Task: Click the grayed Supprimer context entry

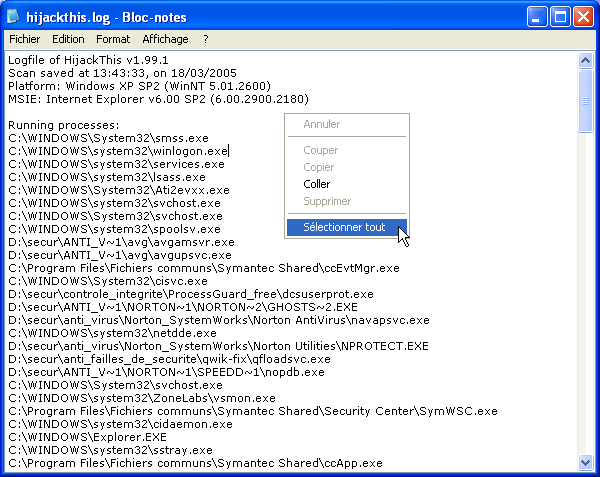Action: click(x=347, y=201)
